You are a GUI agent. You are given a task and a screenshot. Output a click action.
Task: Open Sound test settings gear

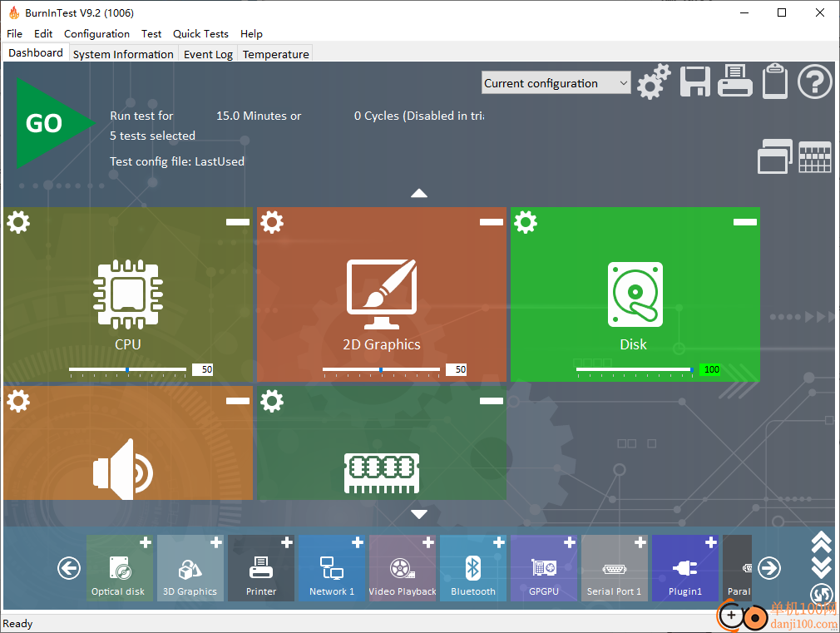point(18,401)
